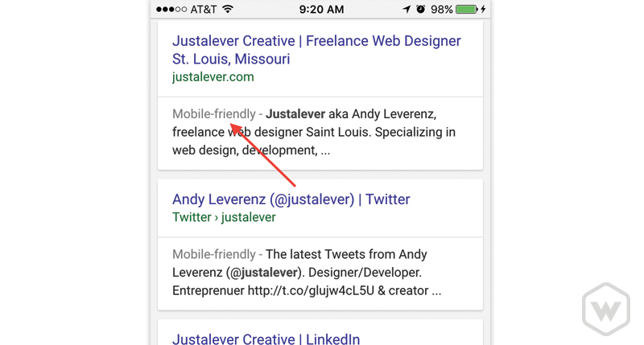Tap the Justalever aka Andy Leverenz snippet
The image size is (644, 345).
[314, 132]
